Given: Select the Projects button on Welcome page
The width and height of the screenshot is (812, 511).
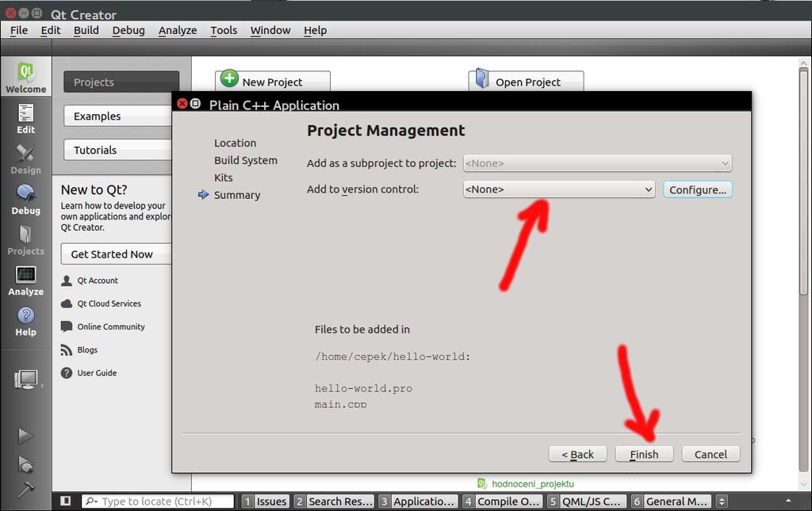Looking at the screenshot, I should (x=121, y=82).
